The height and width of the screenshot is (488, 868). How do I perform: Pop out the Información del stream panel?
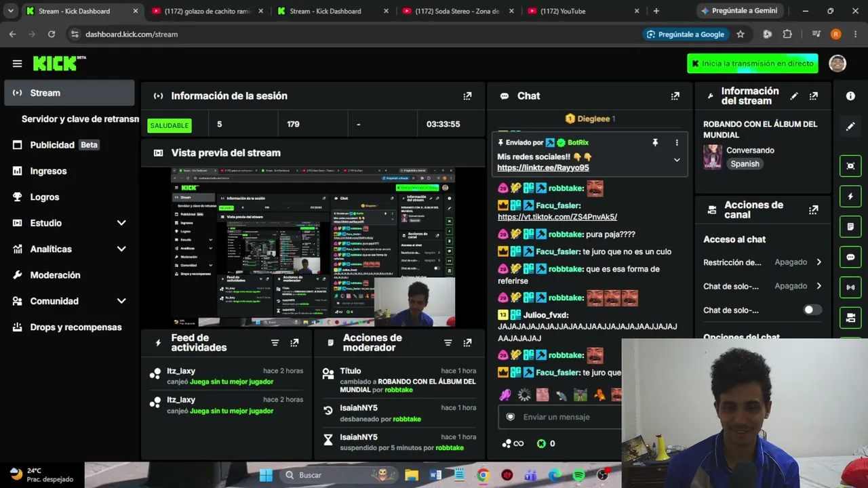tap(814, 96)
